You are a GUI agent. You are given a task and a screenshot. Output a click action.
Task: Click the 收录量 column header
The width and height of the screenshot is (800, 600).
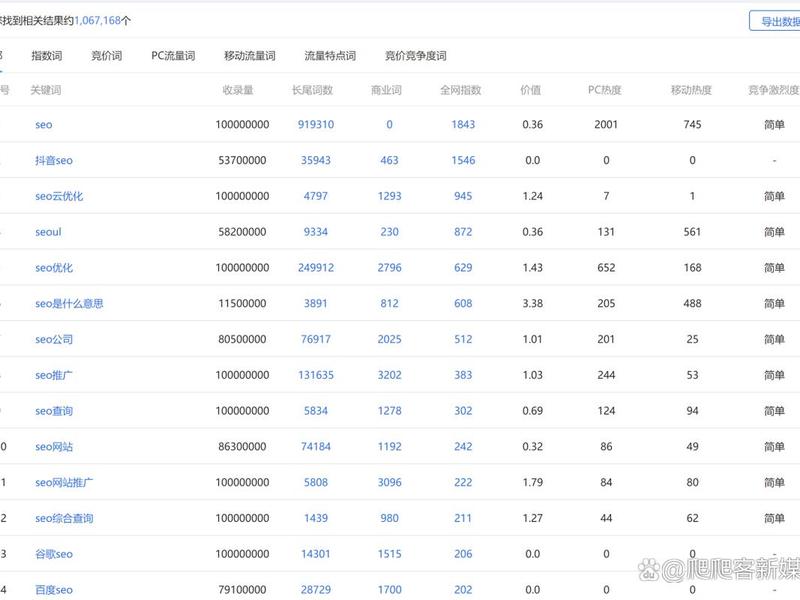coord(238,90)
